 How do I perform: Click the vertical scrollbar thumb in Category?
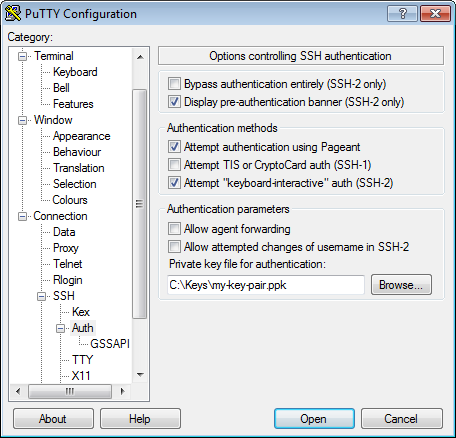point(140,204)
